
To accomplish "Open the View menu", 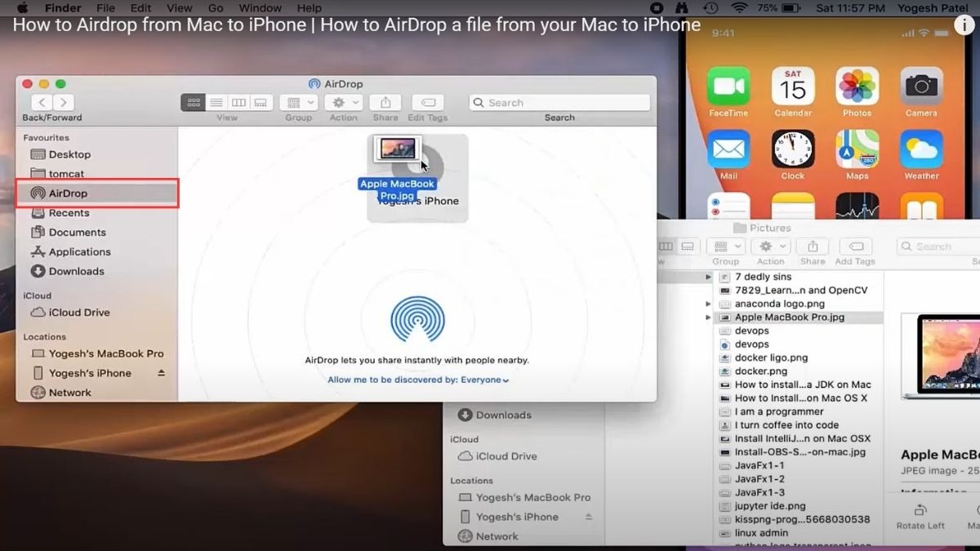I will click(179, 8).
